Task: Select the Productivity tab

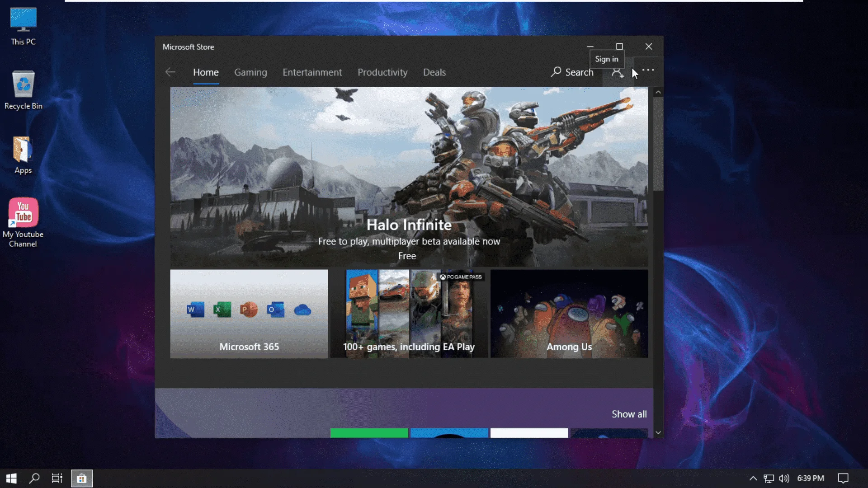Action: (x=382, y=72)
